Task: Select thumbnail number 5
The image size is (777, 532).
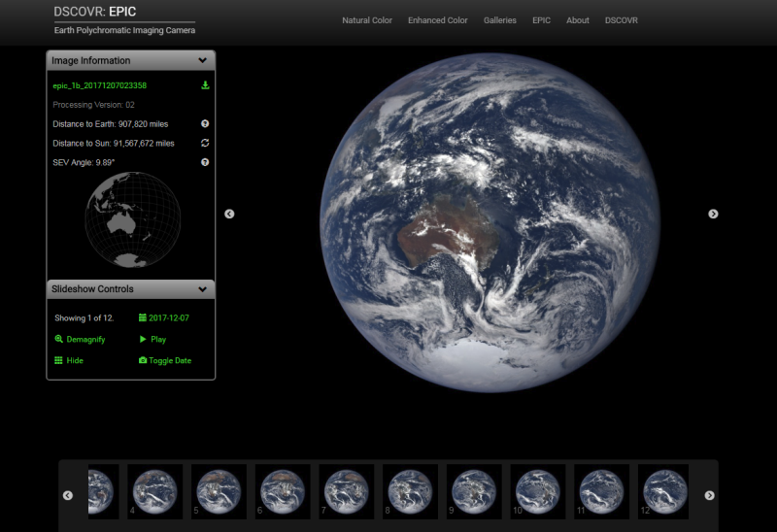Action: pyautogui.click(x=220, y=491)
